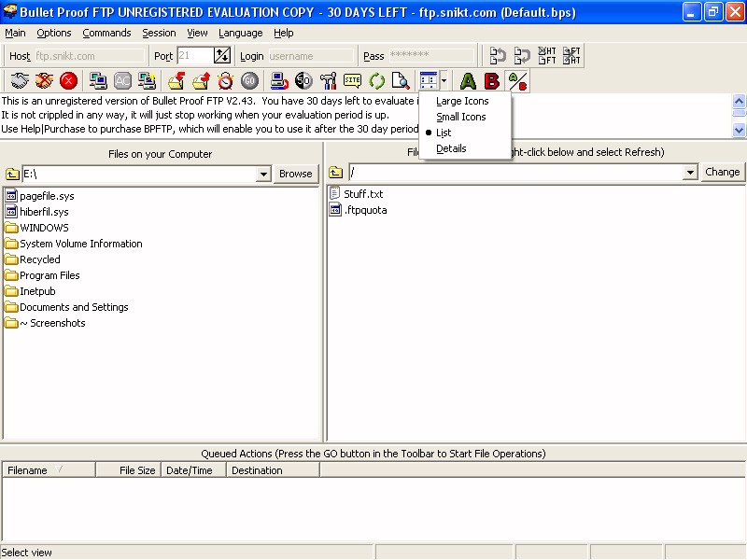
Task: Open the Language menu
Action: (241, 33)
